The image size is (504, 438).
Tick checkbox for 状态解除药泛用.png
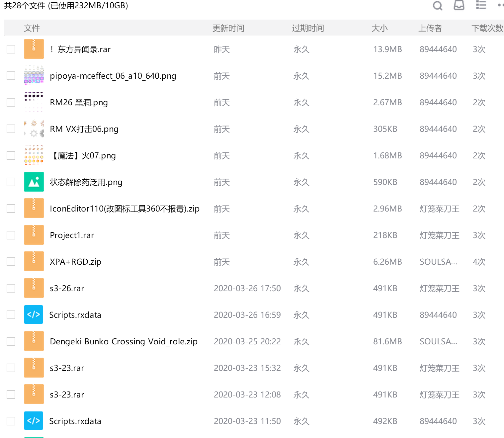click(x=11, y=182)
